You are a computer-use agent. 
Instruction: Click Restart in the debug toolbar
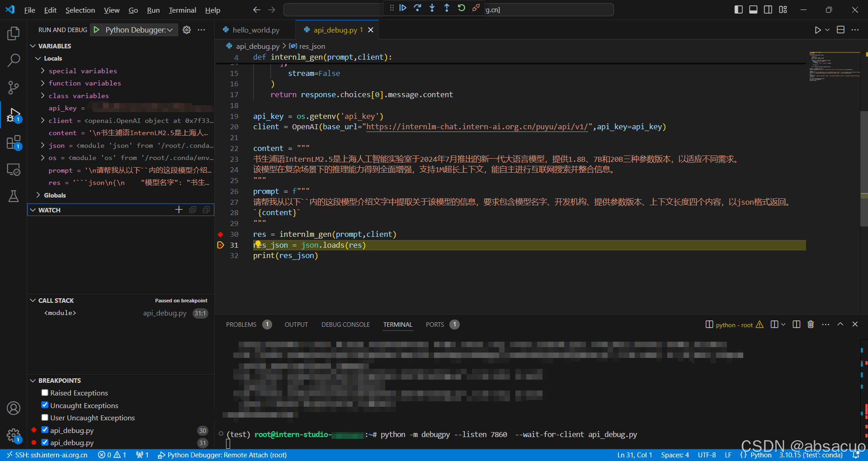[461, 8]
